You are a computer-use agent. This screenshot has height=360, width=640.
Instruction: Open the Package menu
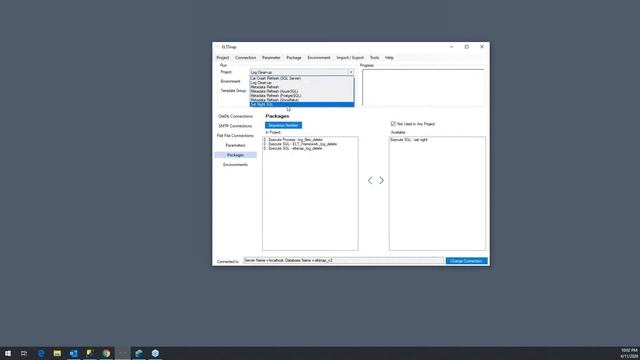(x=293, y=58)
